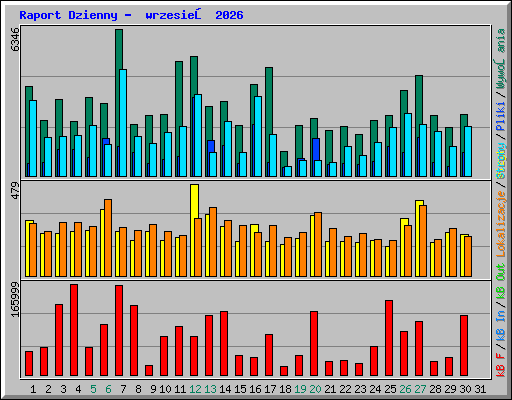Image resolution: width=512 pixels, height=400 pixels.
Task: Click day label 22 on the axis
Action: (345, 389)
